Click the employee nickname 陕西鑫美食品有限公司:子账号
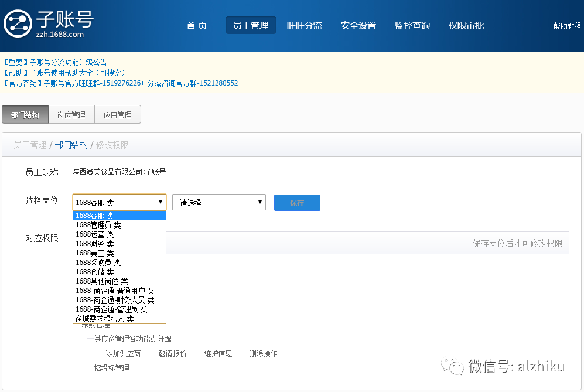The image size is (584, 392). [119, 172]
